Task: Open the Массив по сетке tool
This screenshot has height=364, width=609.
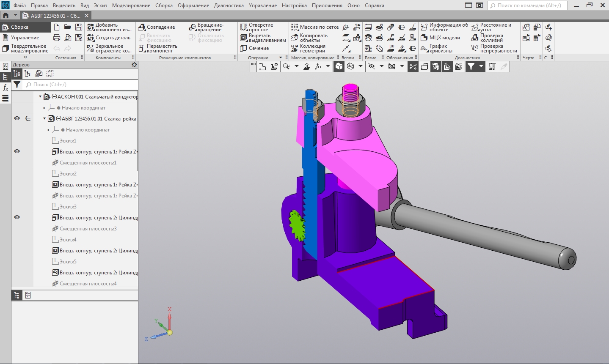Action: tap(314, 27)
